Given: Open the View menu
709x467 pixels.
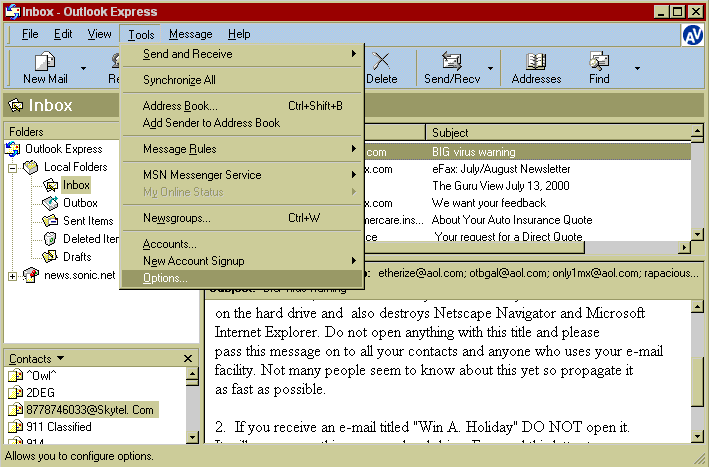Looking at the screenshot, I should [x=99, y=34].
